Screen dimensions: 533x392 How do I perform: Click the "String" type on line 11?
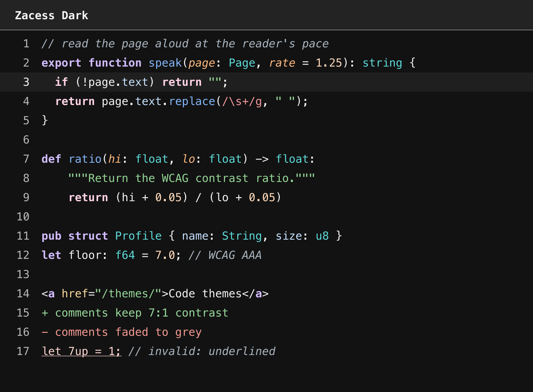tap(242, 236)
